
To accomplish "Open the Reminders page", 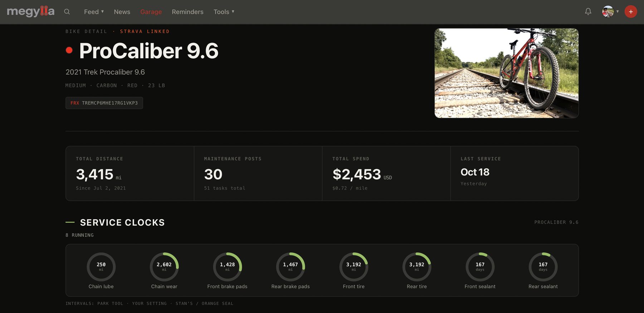I will [x=187, y=12].
